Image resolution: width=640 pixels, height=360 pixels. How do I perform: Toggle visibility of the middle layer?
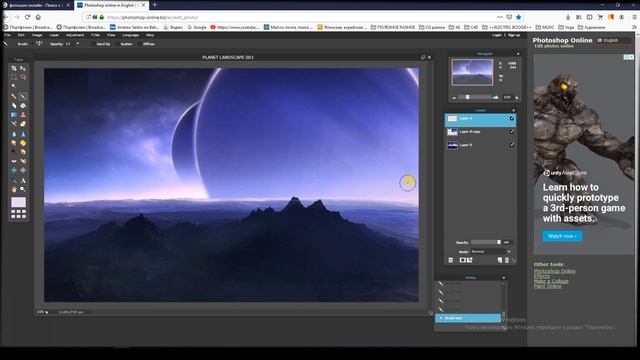(511, 132)
